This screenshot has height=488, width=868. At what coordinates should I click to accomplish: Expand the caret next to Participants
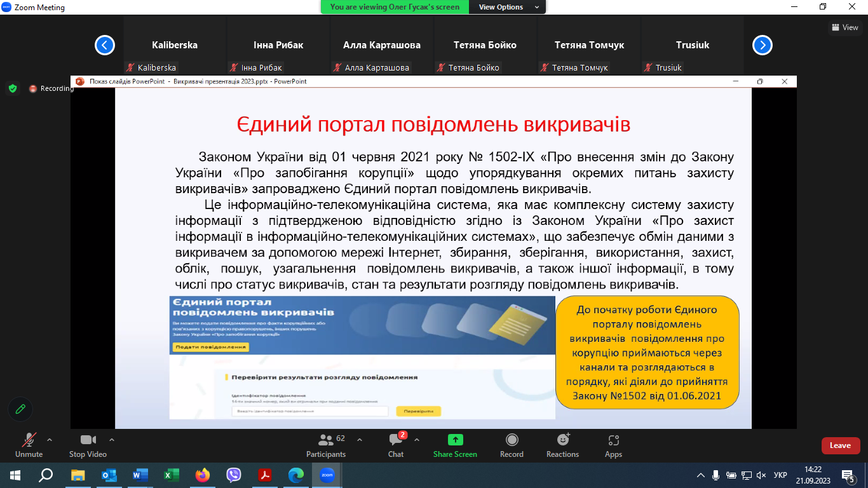360,439
